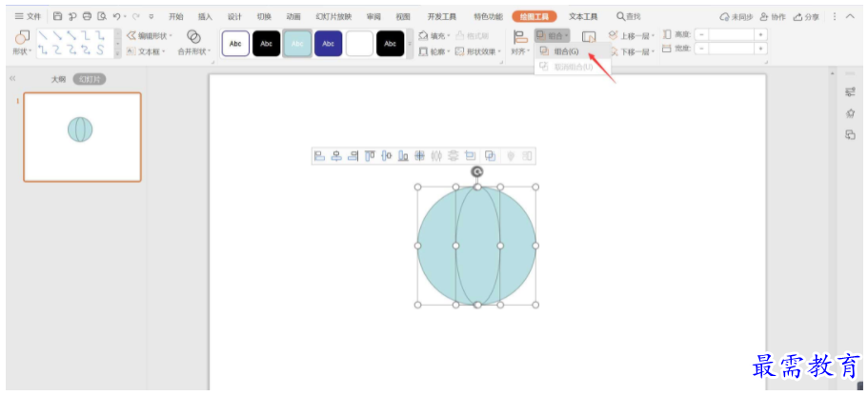Select the dark blue Abc shape style
868x396 pixels.
[329, 44]
